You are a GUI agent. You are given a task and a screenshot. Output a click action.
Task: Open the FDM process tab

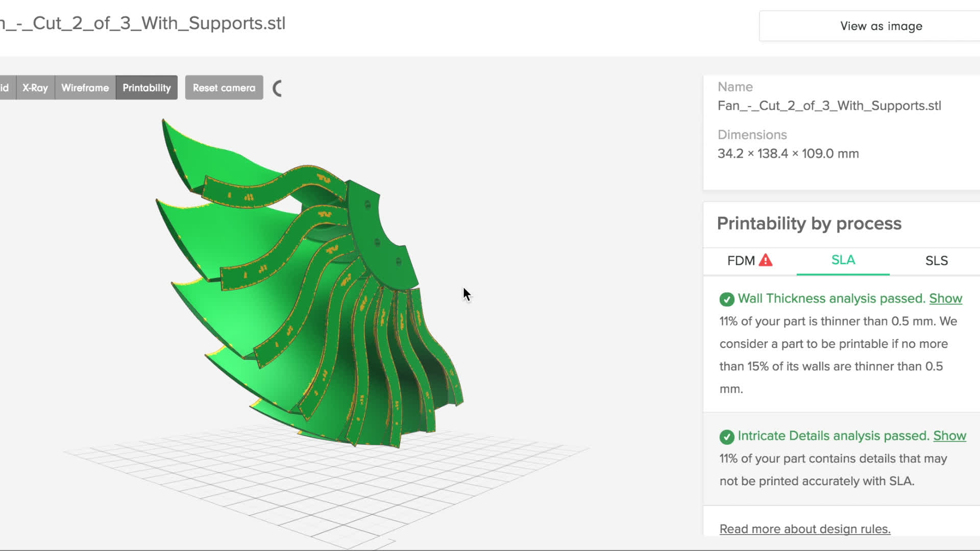741,261
